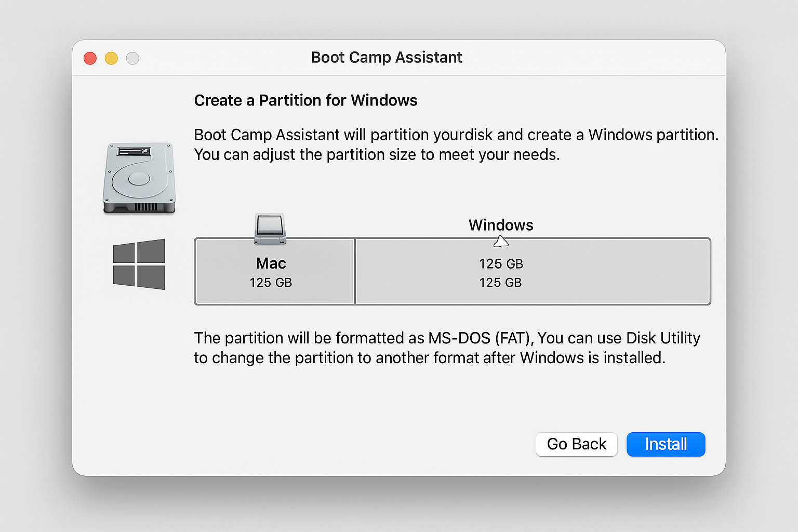This screenshot has height=532, width=798.
Task: Click the Install button
Action: tap(666, 444)
